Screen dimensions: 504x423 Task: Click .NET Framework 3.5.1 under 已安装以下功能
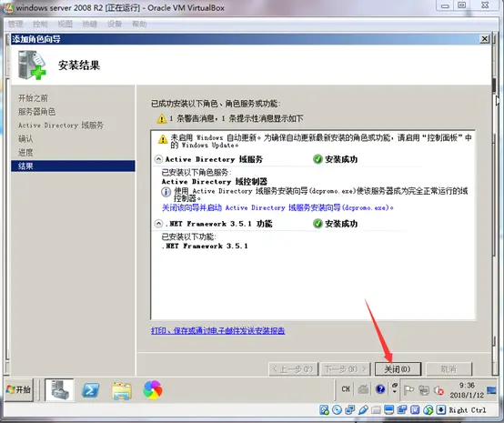click(x=205, y=246)
